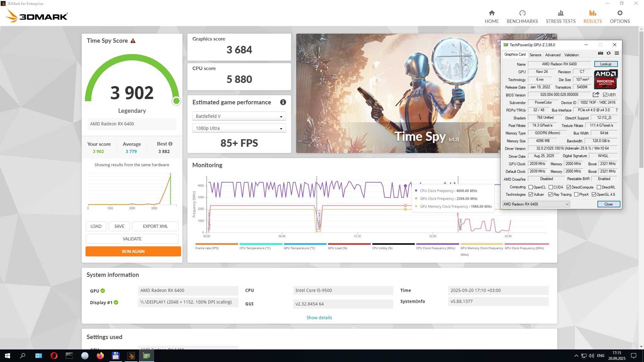Open Stress Tests chart icon
The image size is (644, 362).
pos(561,13)
